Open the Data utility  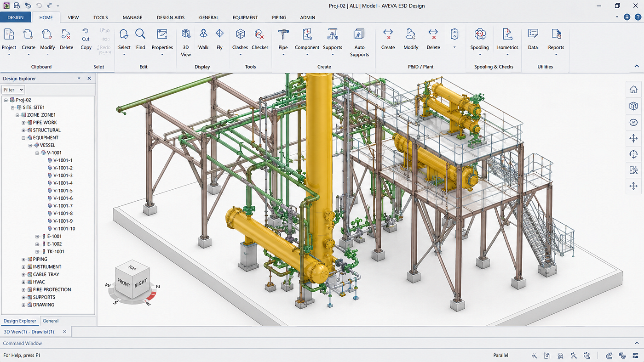(533, 39)
